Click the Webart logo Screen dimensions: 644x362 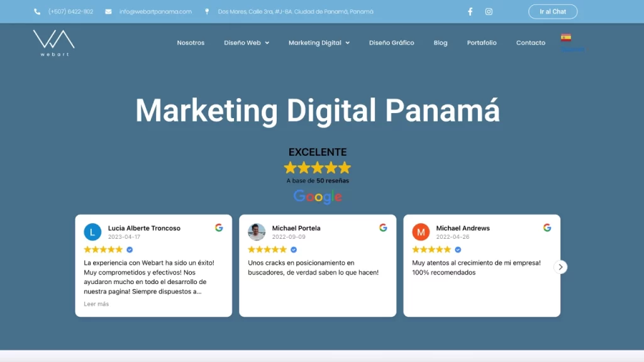pyautogui.click(x=54, y=43)
